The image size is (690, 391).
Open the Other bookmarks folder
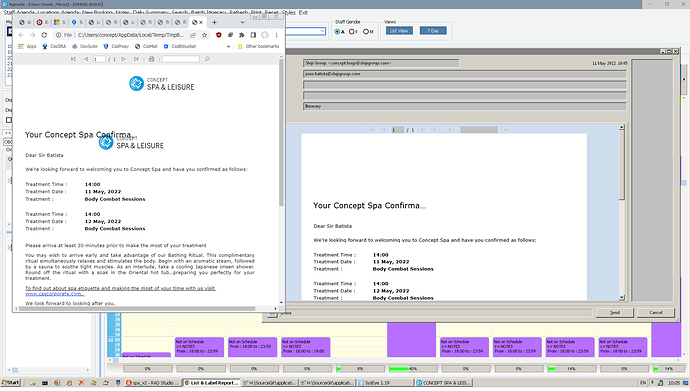pyautogui.click(x=258, y=46)
